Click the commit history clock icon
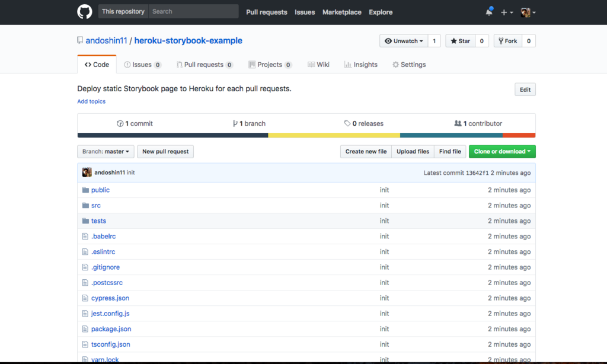This screenshot has height=364, width=607. click(120, 123)
